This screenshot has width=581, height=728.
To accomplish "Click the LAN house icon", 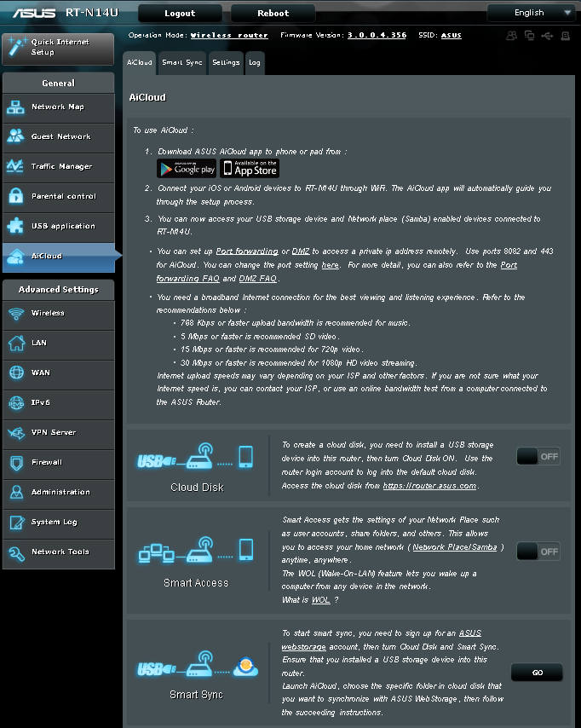I will point(16,343).
